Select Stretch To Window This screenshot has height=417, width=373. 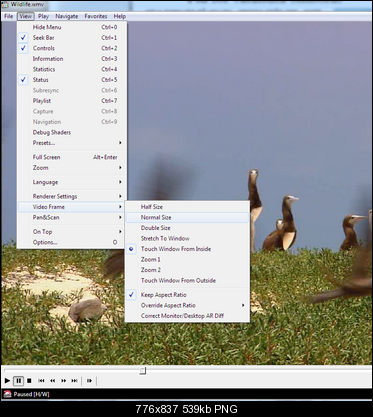pos(187,238)
